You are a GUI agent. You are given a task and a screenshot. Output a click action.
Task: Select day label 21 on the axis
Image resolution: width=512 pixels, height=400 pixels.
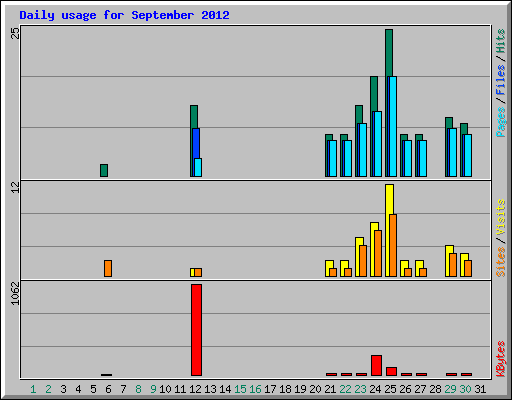pos(330,389)
